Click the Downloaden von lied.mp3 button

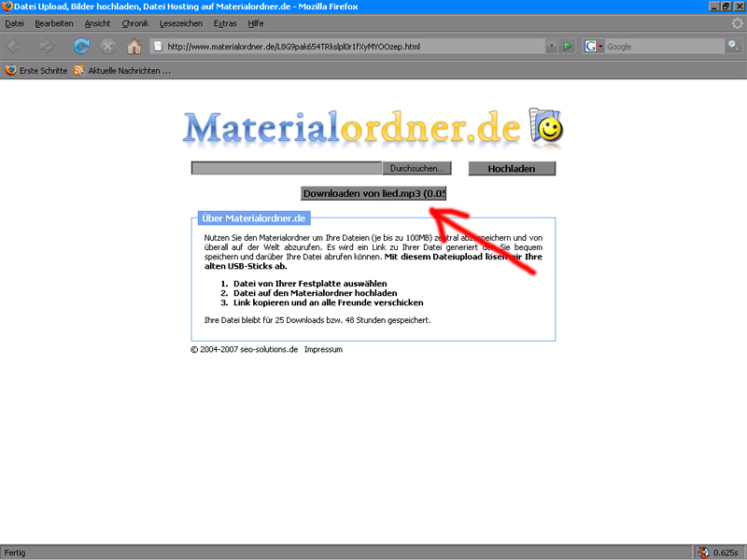point(373,193)
